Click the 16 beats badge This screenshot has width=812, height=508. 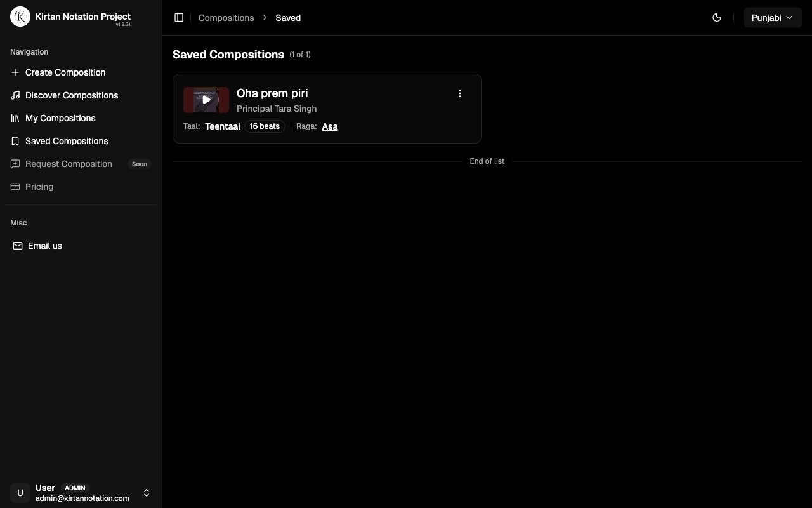pos(265,126)
